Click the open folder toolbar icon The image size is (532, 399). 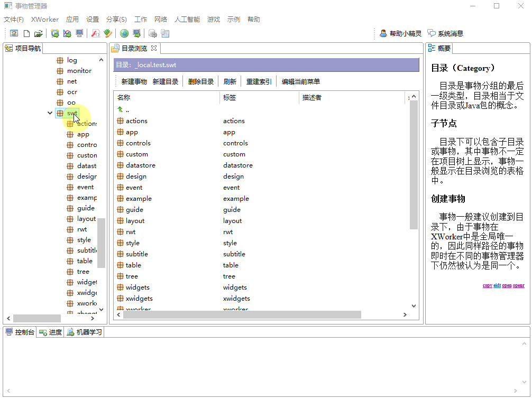point(38,33)
